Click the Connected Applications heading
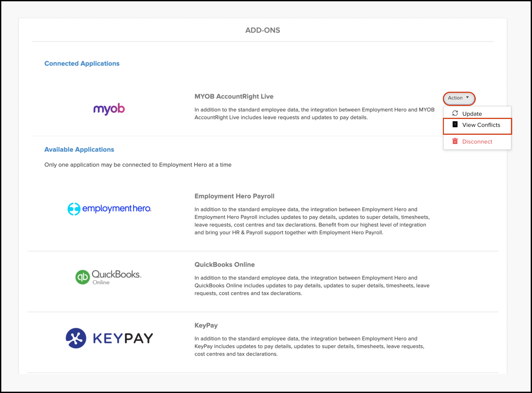This screenshot has width=532, height=393. coord(82,64)
